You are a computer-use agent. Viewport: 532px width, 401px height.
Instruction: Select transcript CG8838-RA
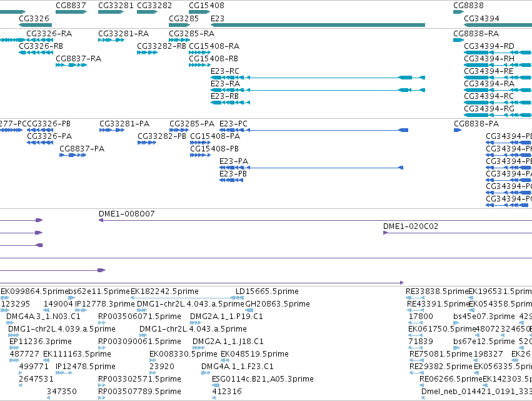click(458, 40)
